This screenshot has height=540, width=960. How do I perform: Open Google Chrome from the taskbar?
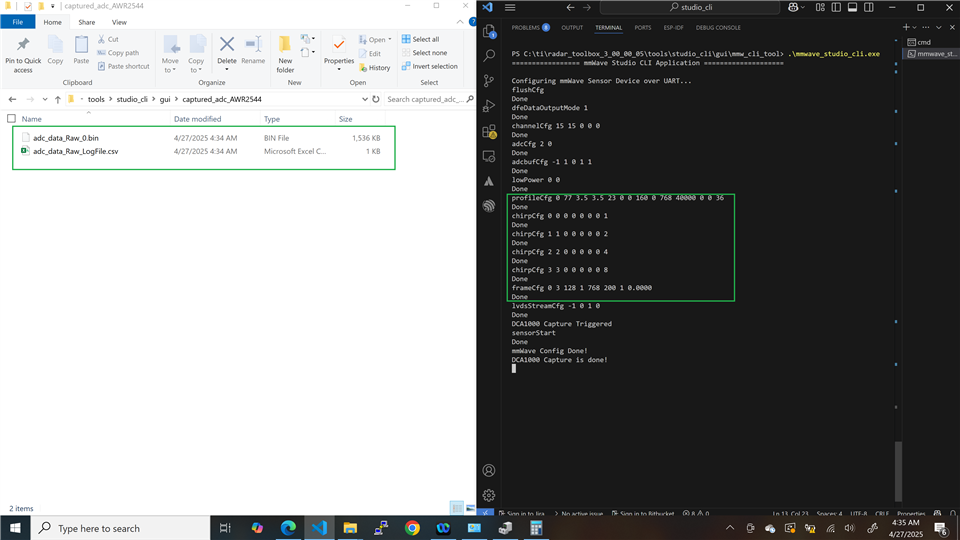coord(412,528)
